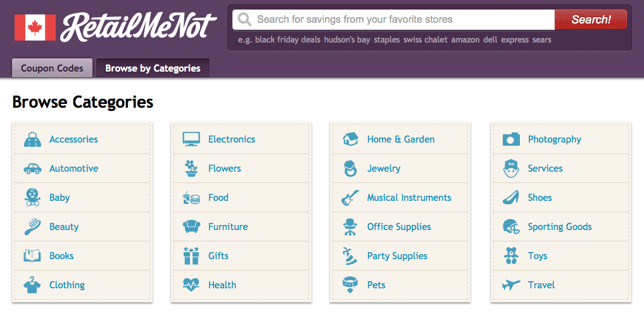This screenshot has width=644, height=313.
Task: Select the Travel airplane icon
Action: coord(512,284)
